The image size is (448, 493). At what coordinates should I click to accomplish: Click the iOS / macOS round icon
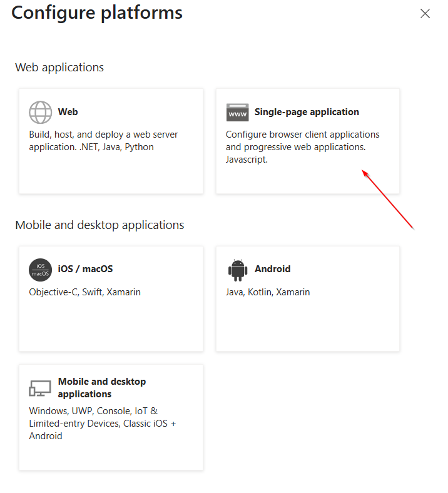40,270
